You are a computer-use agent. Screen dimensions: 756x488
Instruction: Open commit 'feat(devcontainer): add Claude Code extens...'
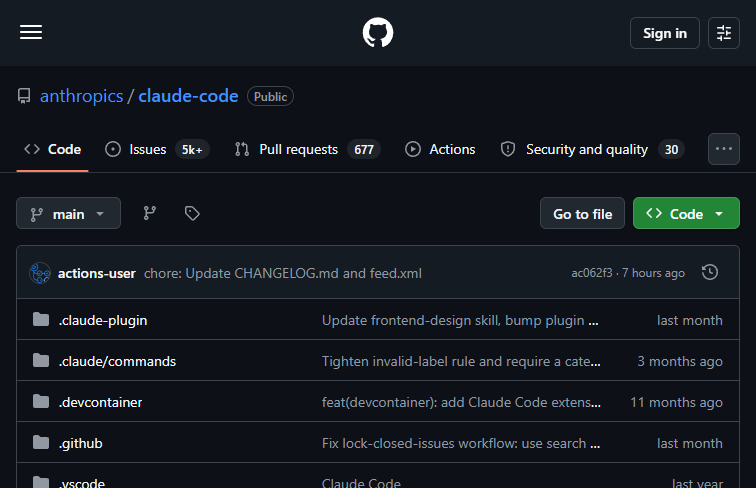coord(461,402)
